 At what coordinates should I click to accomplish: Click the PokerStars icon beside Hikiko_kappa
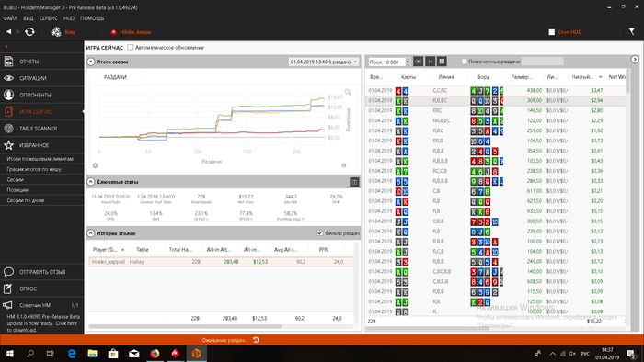pos(114,32)
